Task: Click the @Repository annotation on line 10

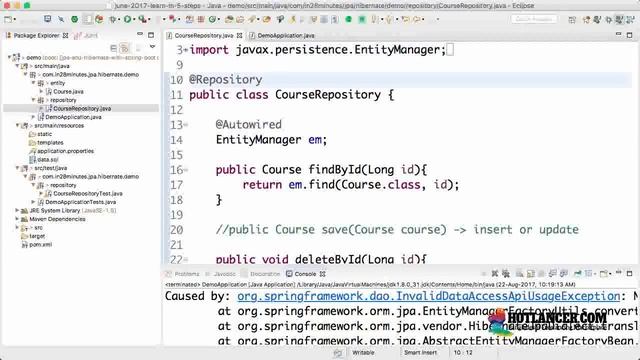Action: [x=225, y=80]
